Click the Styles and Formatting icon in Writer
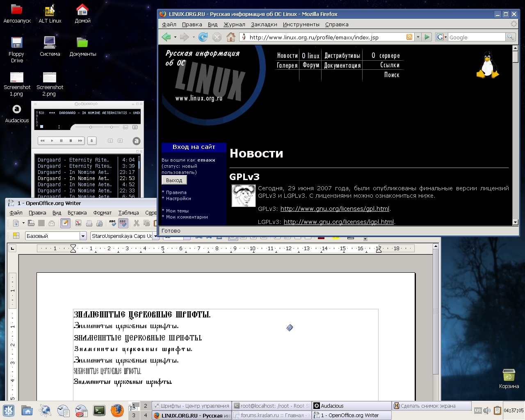525x420 pixels. point(16,236)
